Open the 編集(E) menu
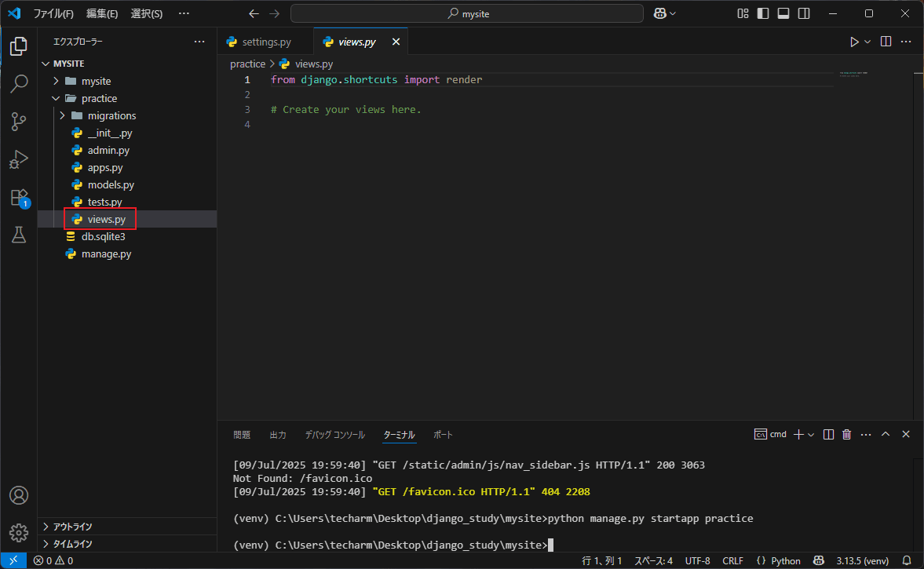This screenshot has height=569, width=924. 102,13
